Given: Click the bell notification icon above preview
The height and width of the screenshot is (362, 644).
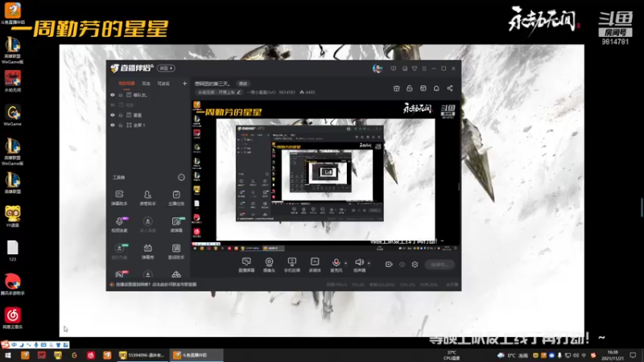Looking at the screenshot, I should click(x=436, y=88).
